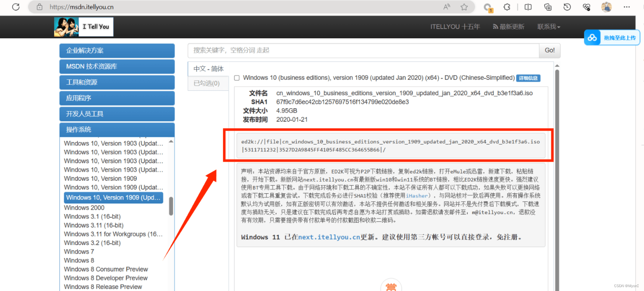Click the I Tell You site logo

[84, 27]
